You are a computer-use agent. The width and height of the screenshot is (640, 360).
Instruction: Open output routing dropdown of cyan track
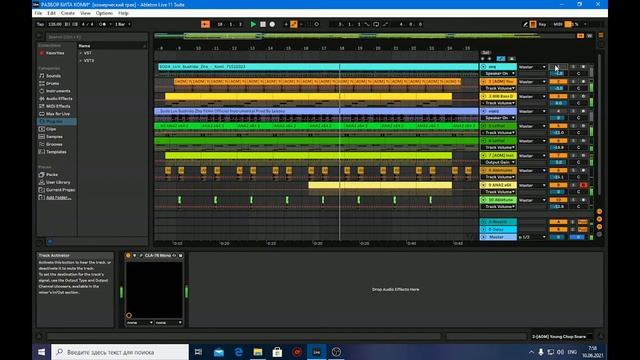tap(532, 67)
